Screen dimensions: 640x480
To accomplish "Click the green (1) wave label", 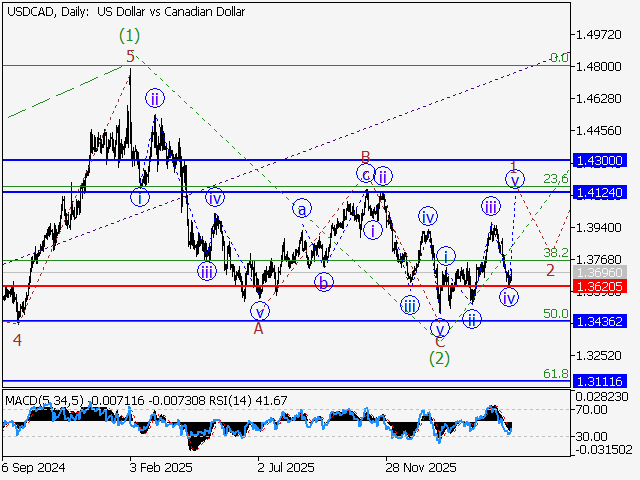I will pos(130,34).
